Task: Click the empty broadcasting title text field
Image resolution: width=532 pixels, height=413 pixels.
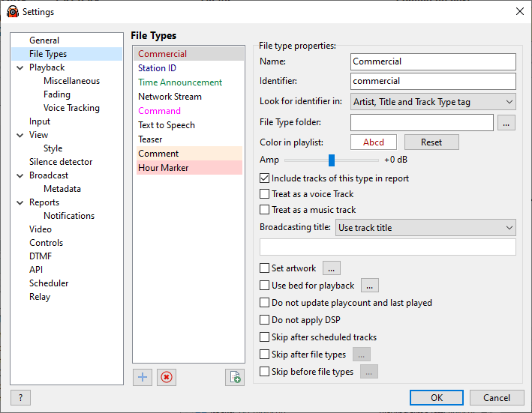Action: click(387, 247)
